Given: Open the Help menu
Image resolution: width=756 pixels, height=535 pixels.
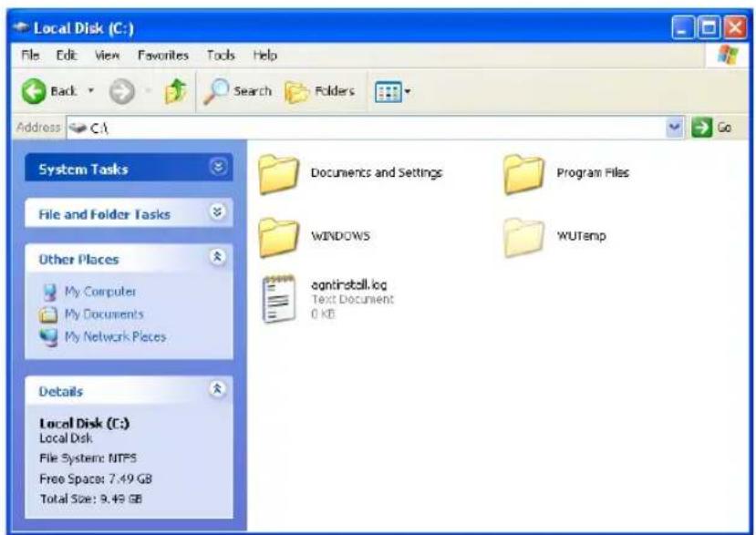Looking at the screenshot, I should click(x=265, y=56).
